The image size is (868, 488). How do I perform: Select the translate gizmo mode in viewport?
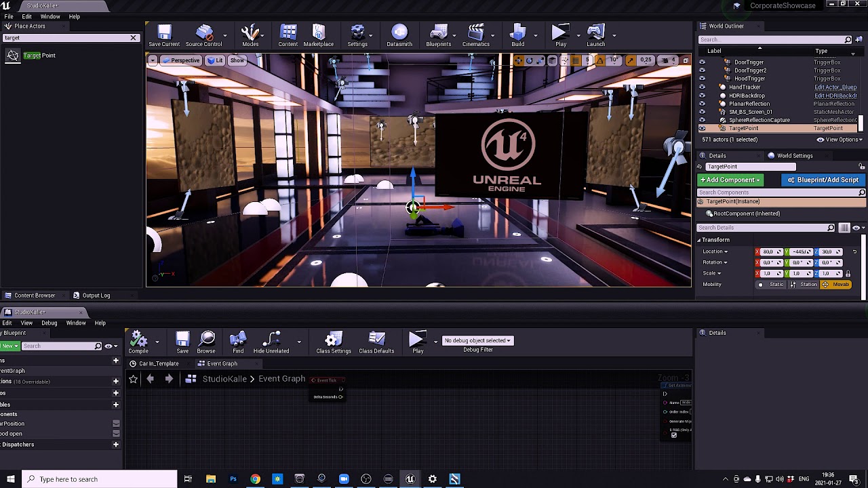coord(519,60)
